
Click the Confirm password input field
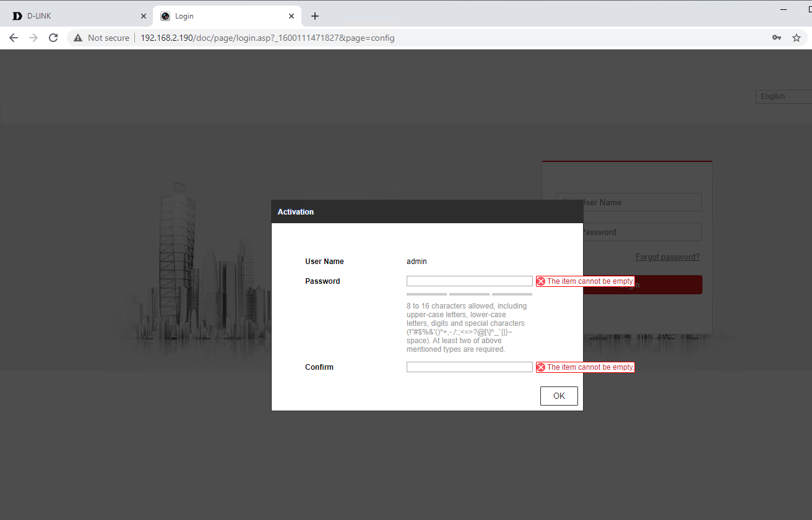pos(469,367)
